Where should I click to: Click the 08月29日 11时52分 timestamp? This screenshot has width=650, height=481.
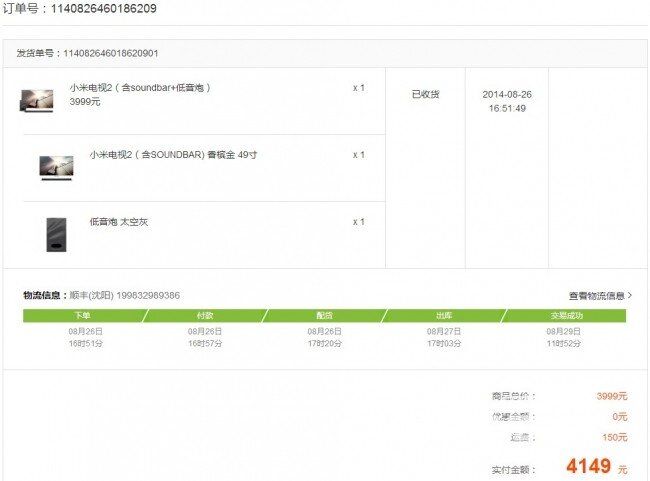(x=564, y=338)
